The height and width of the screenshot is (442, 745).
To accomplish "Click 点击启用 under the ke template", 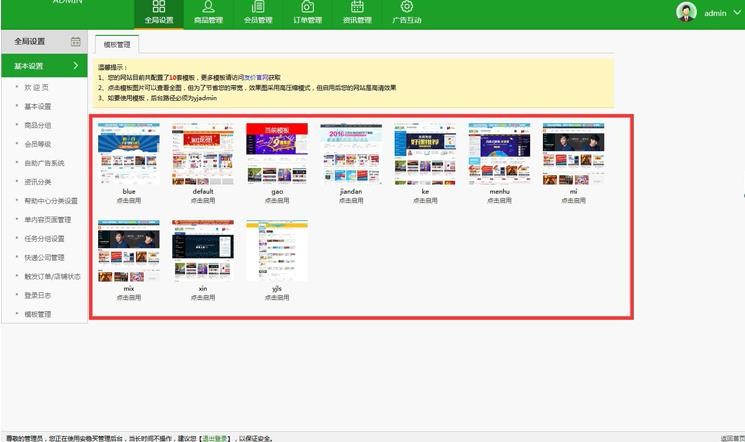I will click(x=425, y=201).
